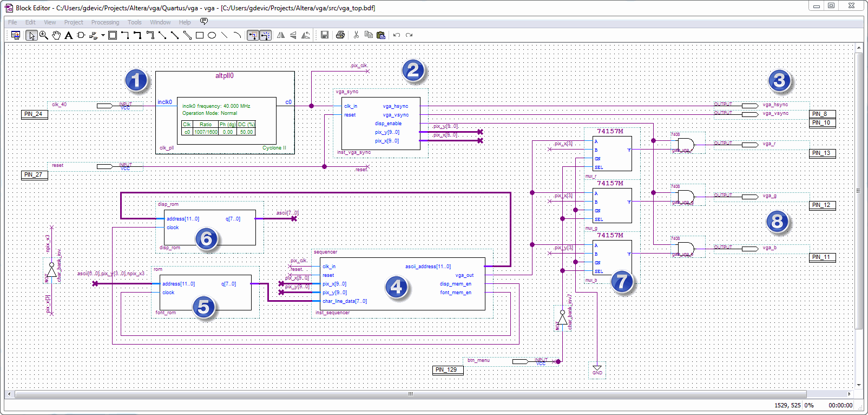Click the PIN_129 assignment label

point(448,370)
